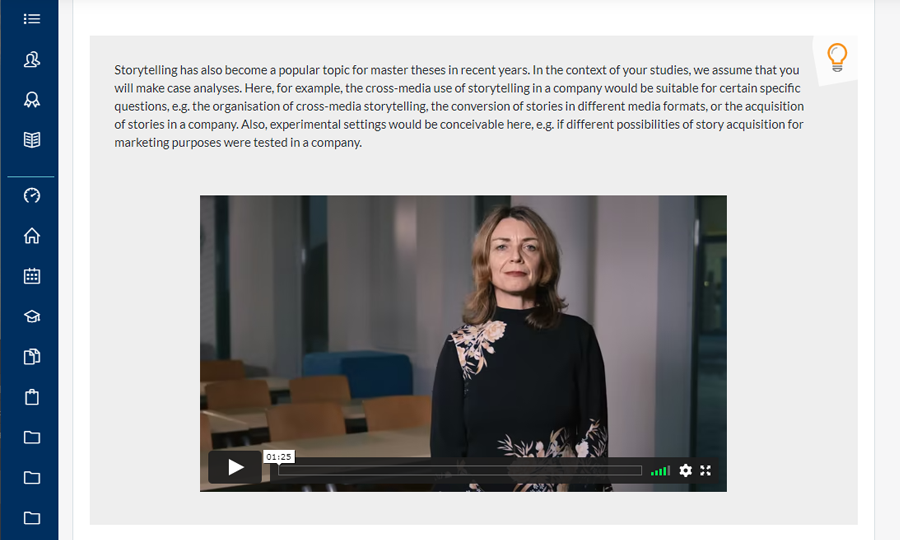900x540 pixels.
Task: Open the list menu icon in sidebar
Action: pyautogui.click(x=32, y=19)
